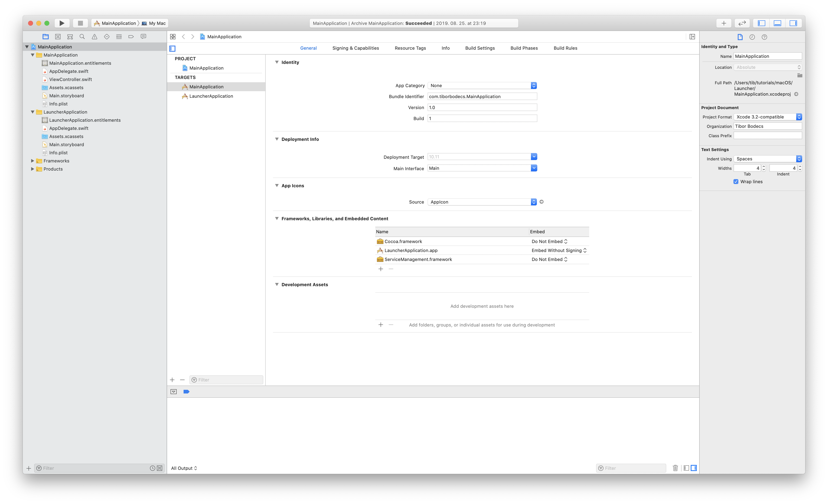Change embed option for LauncherApplication.app
Screen dimensions: 828x504
[559, 251]
